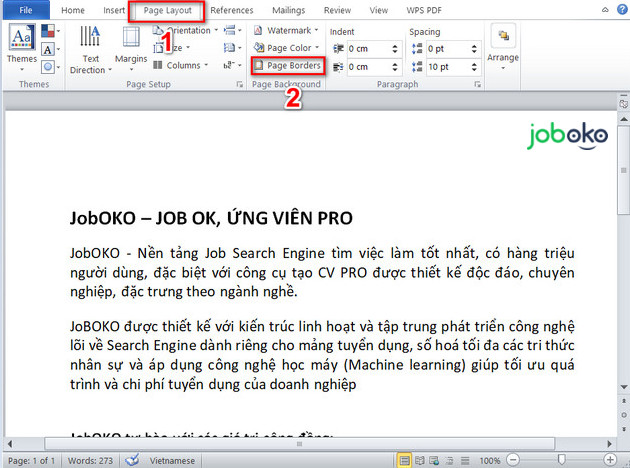
Task: Click the zoom in plus button
Action: (x=610, y=460)
